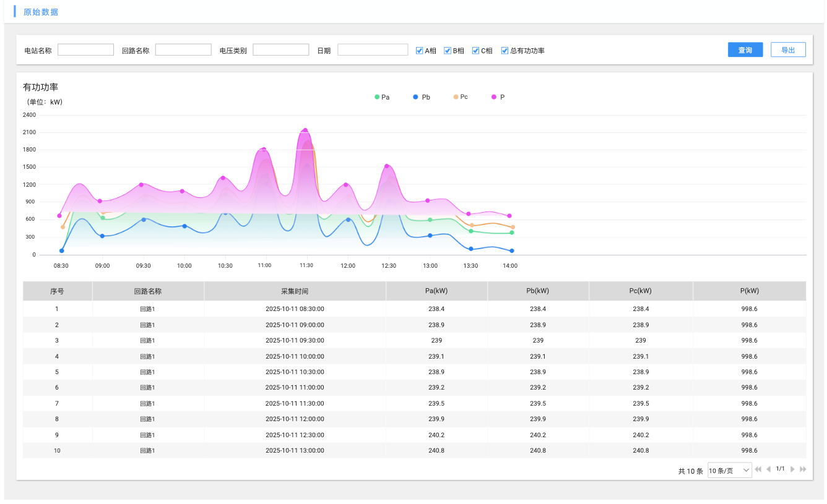The width and height of the screenshot is (827, 504).
Task: Click the Pa data point at 13:30
Action: pos(471,231)
